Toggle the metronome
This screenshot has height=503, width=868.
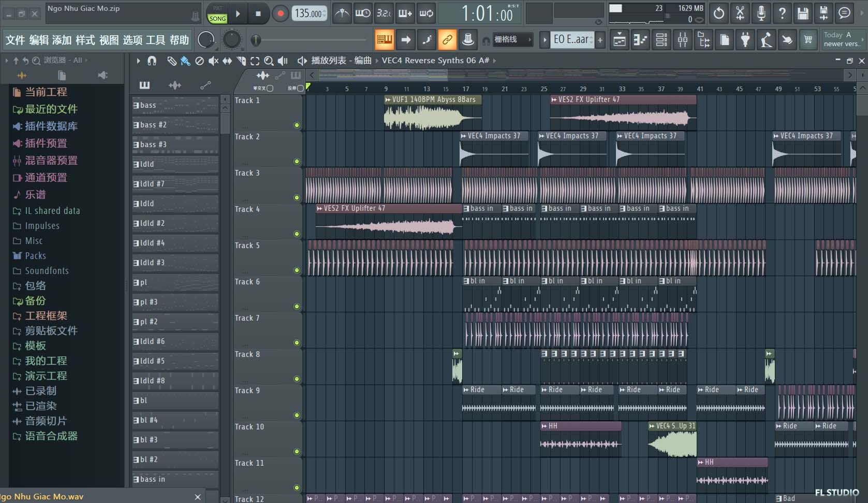[x=342, y=13]
